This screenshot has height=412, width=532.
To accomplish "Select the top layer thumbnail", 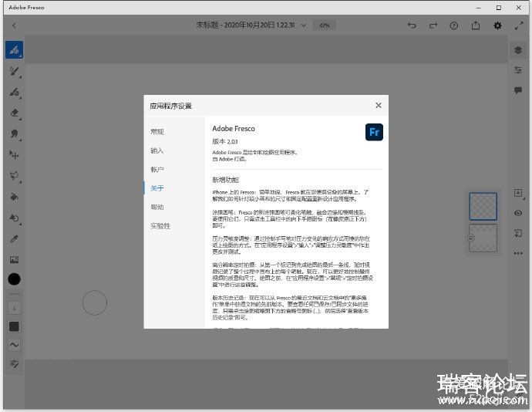I will tap(483, 206).
